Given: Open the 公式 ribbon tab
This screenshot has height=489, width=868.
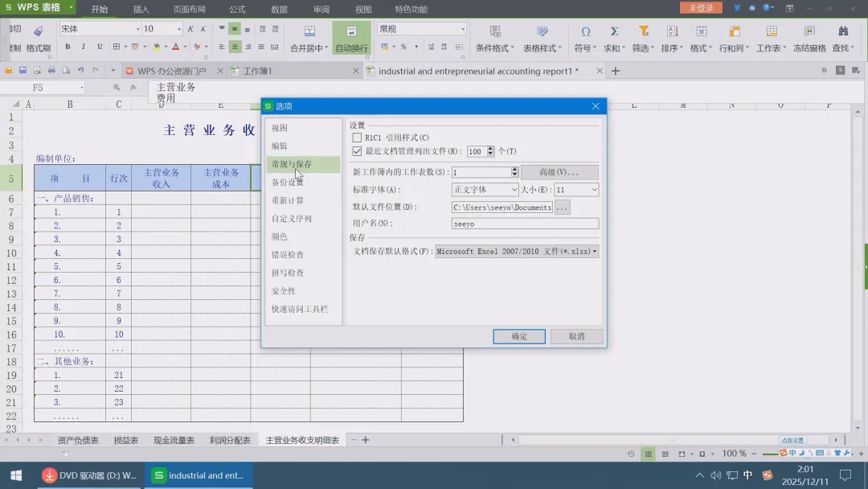Looking at the screenshot, I should point(237,9).
